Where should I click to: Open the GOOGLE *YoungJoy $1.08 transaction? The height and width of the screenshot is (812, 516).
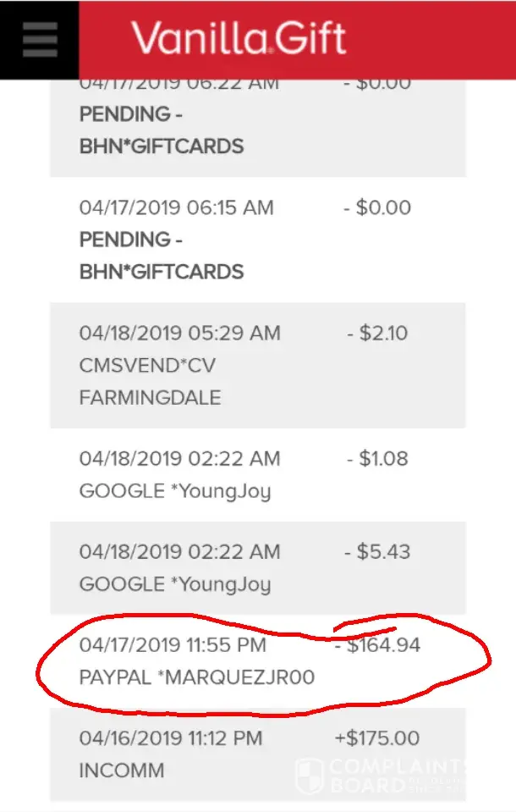point(175,491)
